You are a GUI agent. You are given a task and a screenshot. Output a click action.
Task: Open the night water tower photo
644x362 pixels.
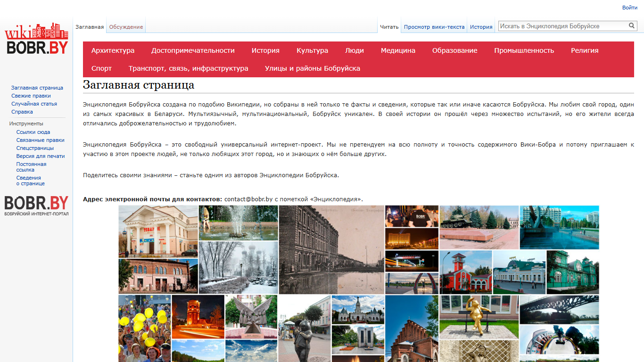[x=198, y=317]
